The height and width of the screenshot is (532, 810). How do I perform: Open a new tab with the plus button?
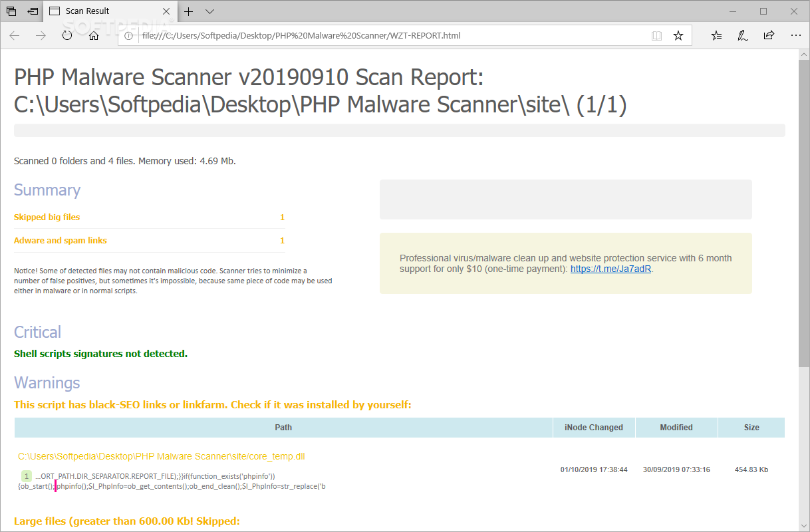point(189,11)
